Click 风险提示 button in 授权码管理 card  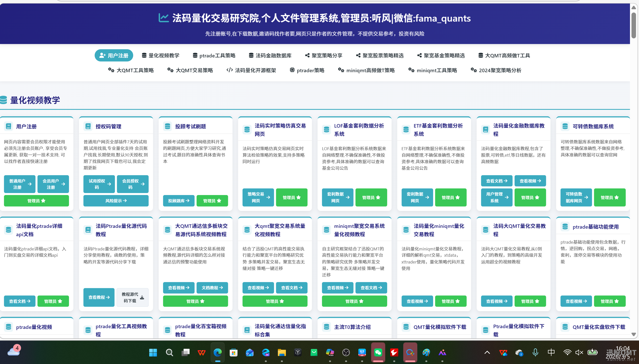(x=116, y=201)
